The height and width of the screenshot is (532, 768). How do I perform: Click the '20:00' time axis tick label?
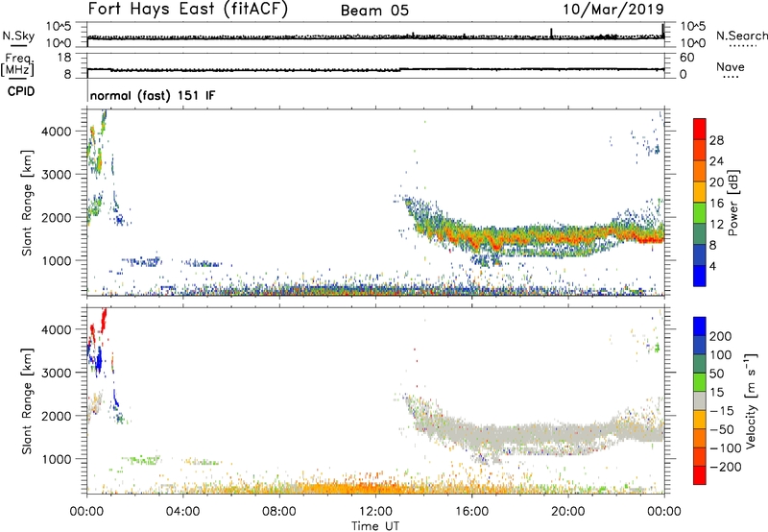pyautogui.click(x=567, y=512)
